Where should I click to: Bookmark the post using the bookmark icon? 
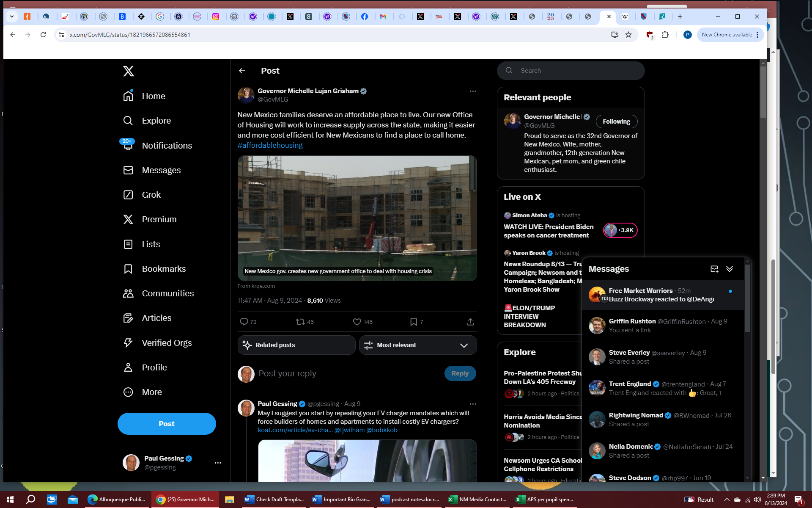tap(414, 322)
